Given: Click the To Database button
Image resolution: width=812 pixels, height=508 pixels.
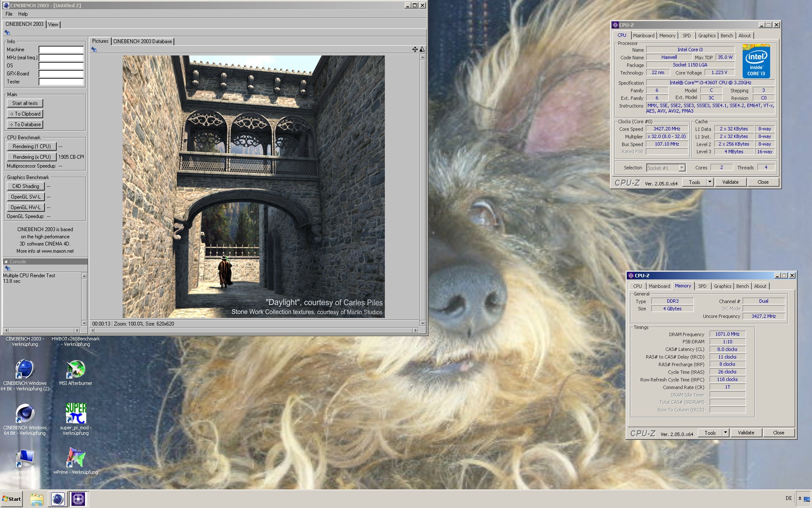Looking at the screenshot, I should (25, 124).
